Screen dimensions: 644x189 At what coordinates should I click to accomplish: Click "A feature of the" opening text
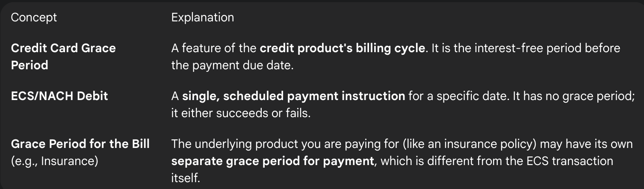[214, 48]
